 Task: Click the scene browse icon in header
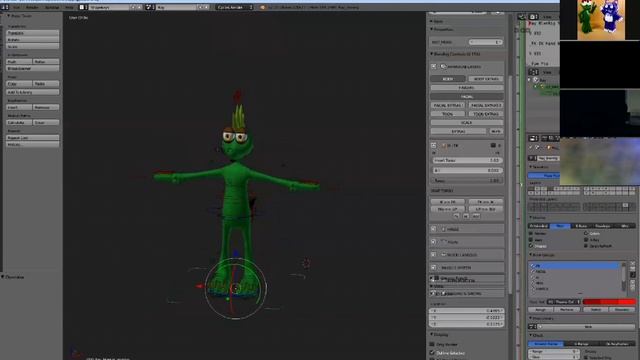[150, 7]
